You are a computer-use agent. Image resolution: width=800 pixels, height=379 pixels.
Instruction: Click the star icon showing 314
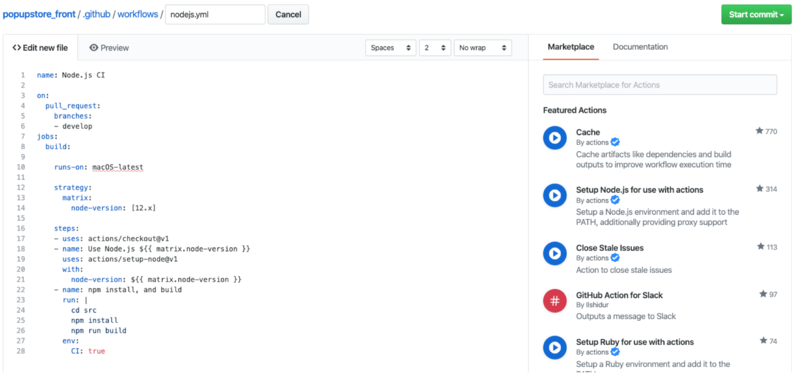(x=760, y=189)
